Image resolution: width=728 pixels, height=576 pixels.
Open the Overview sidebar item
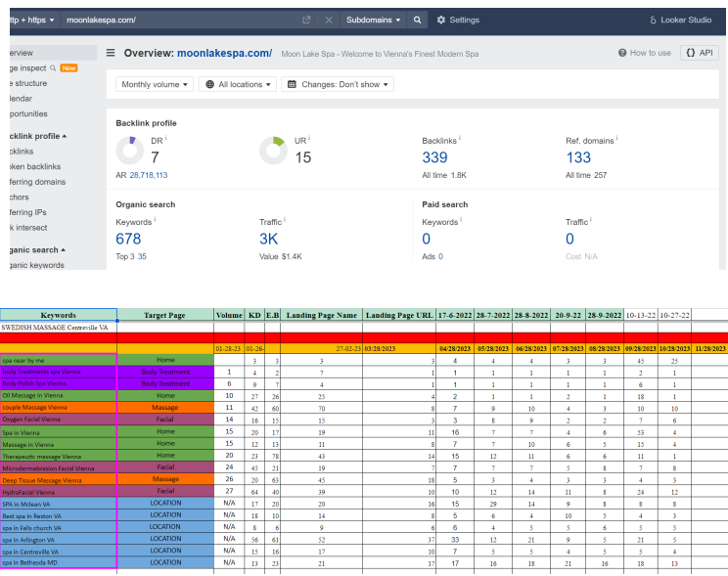click(x=53, y=53)
